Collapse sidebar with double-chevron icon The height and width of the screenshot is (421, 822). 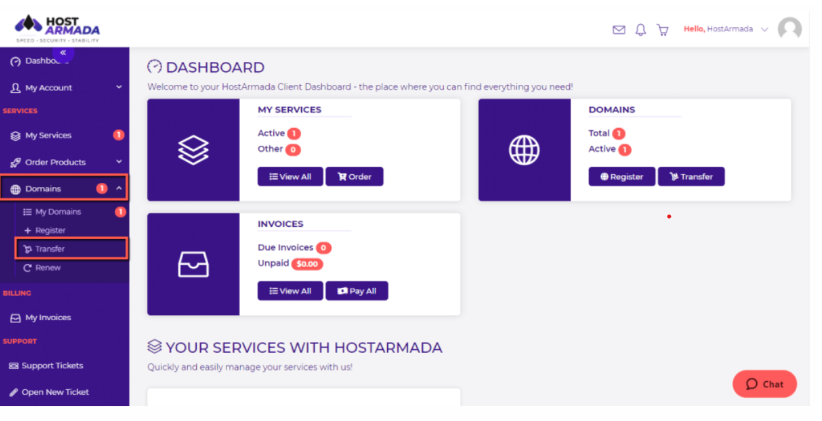63,52
